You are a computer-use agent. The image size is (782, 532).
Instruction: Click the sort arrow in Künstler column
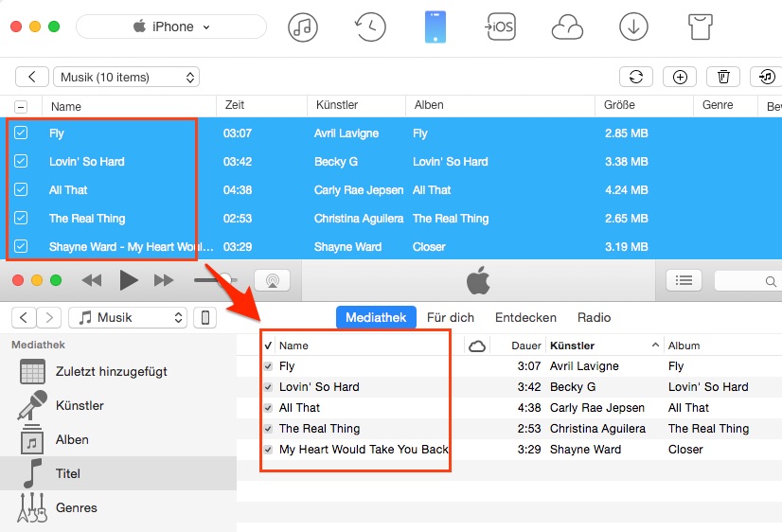tap(655, 345)
